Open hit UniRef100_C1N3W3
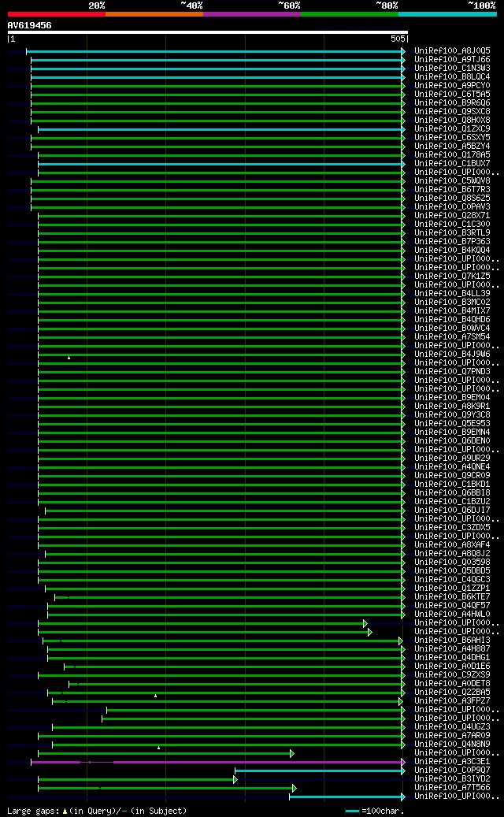Image resolution: width=504 pixels, height=817 pixels. [x=452, y=69]
